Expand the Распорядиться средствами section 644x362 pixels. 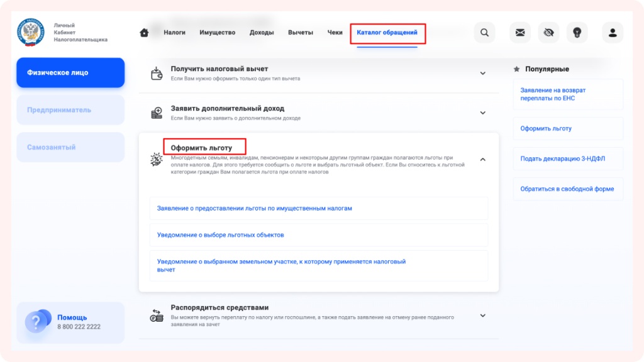482,315
